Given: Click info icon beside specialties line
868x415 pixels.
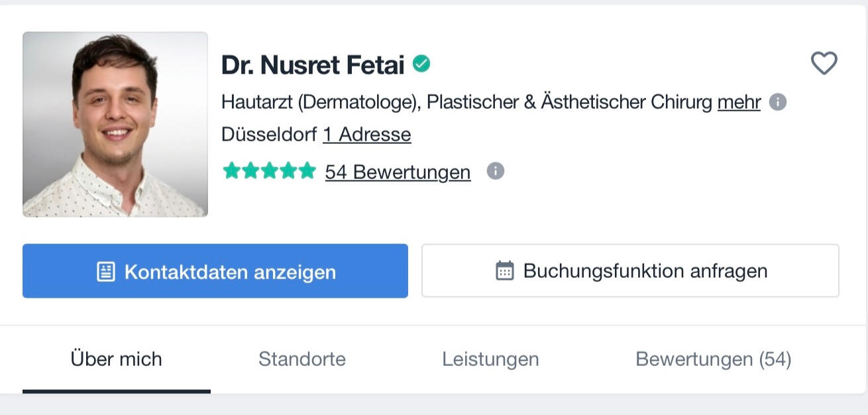Looking at the screenshot, I should tap(778, 102).
